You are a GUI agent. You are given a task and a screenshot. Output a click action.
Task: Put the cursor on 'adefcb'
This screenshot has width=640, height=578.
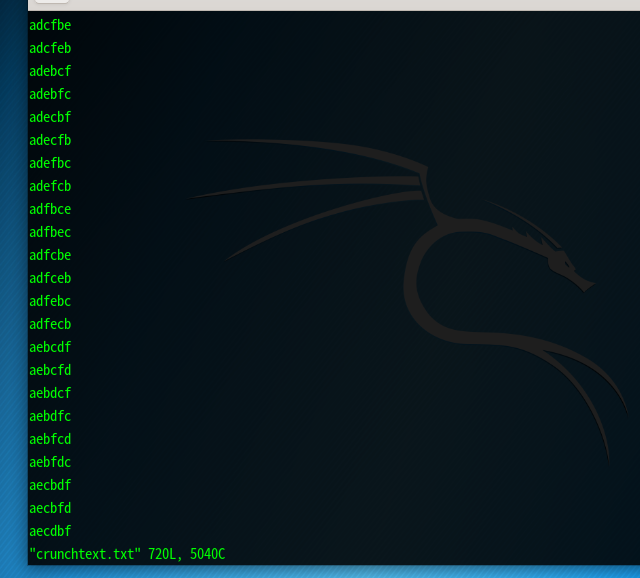click(x=50, y=186)
